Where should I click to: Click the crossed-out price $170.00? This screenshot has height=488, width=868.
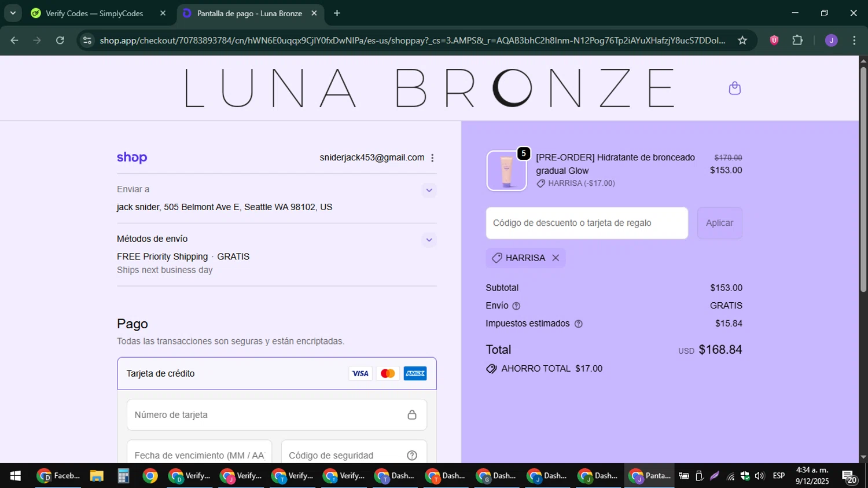[x=728, y=157]
